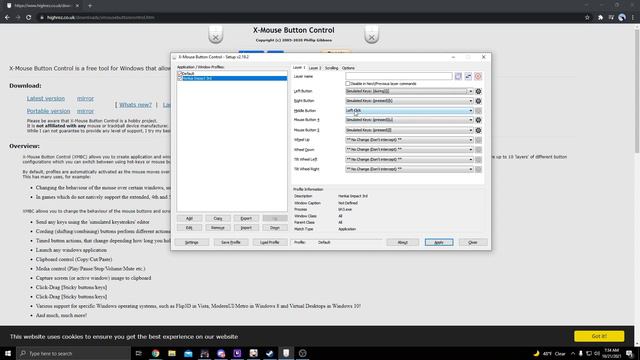Open Chrome extensions puzzle icon
Viewport: 640px width, 360px height.
click(x=600, y=18)
